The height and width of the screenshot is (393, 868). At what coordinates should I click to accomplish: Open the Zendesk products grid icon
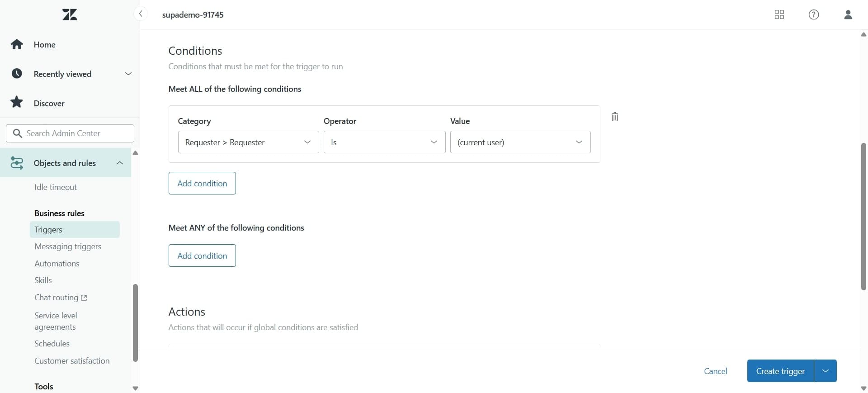tap(779, 14)
